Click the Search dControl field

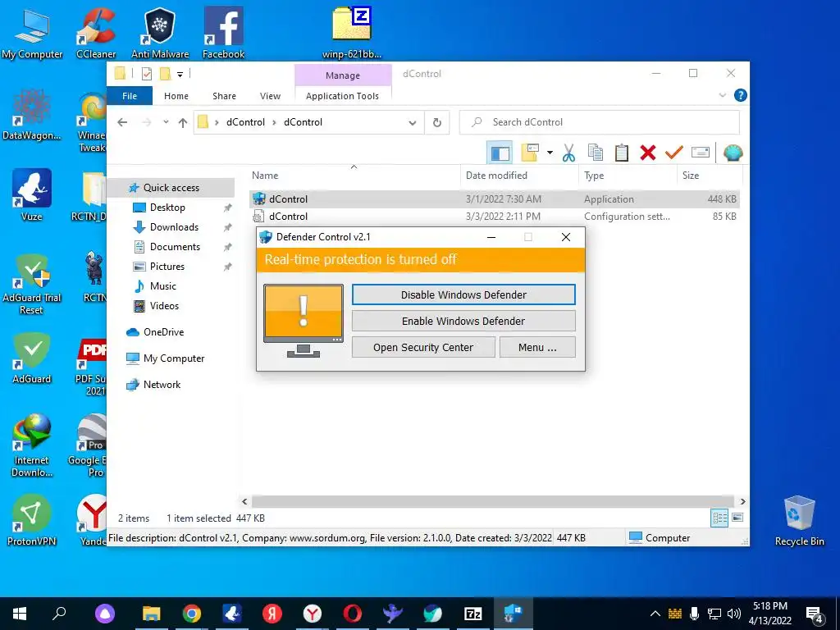(x=600, y=122)
